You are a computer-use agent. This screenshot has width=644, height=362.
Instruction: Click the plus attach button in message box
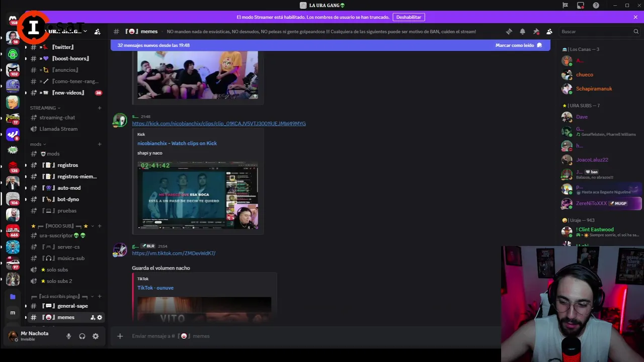(x=120, y=336)
